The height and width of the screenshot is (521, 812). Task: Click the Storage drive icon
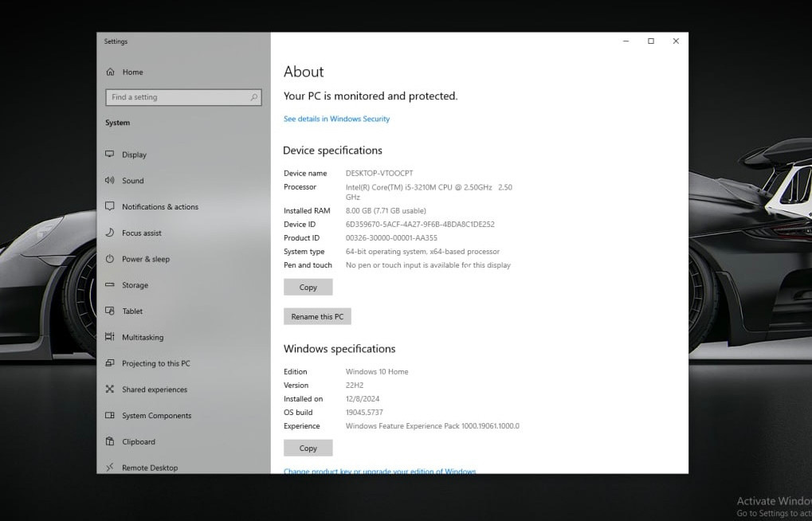[110, 285]
